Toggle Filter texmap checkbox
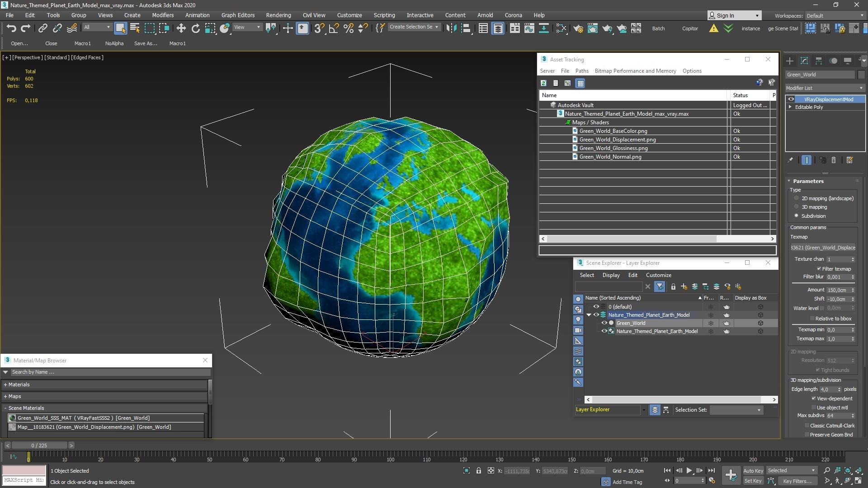868x488 pixels. click(x=819, y=268)
